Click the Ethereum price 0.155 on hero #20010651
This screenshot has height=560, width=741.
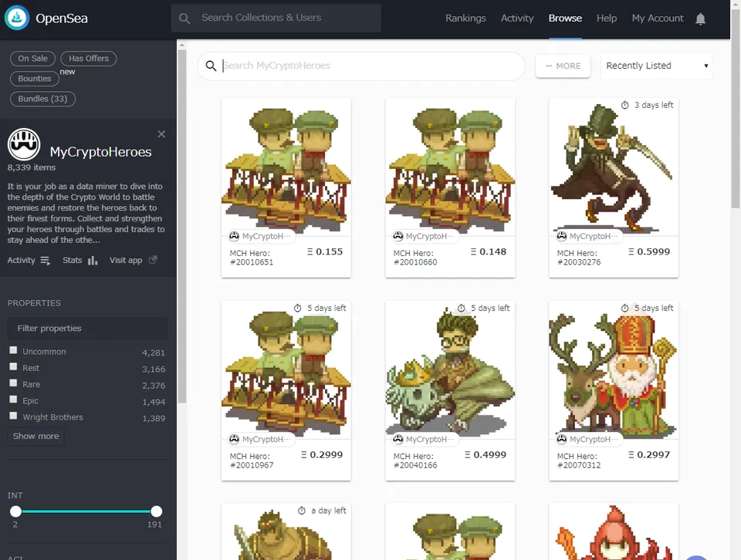325,251
